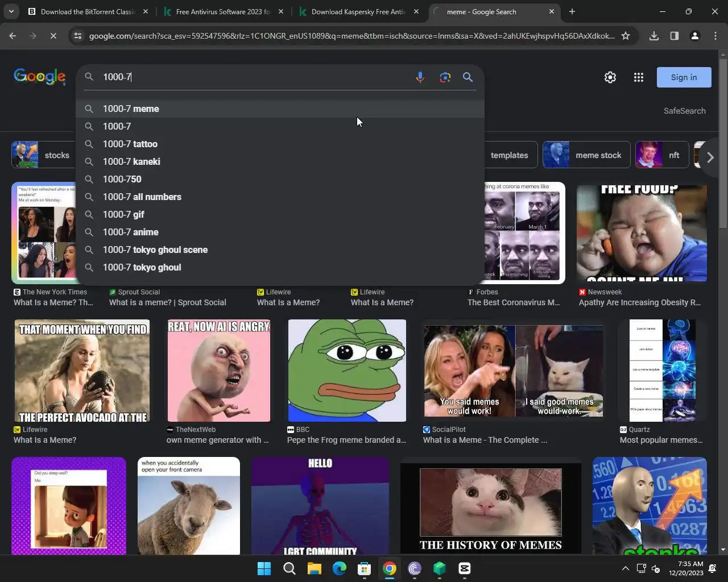The height and width of the screenshot is (582, 728).
Task: Select suggestion 1000-7 meme
Action: [x=280, y=109]
